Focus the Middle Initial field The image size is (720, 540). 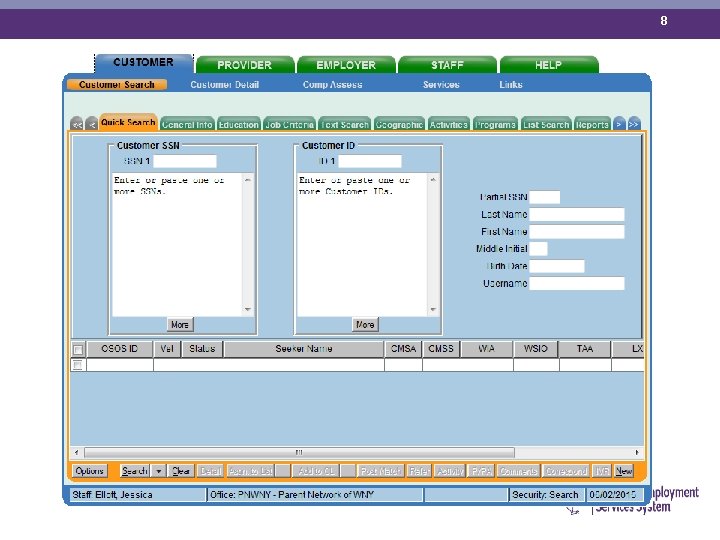click(538, 248)
